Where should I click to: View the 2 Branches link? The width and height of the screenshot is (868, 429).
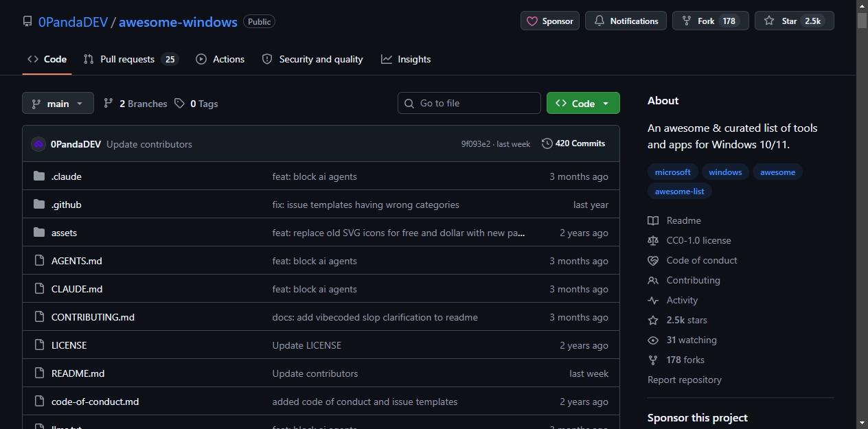[x=135, y=104]
